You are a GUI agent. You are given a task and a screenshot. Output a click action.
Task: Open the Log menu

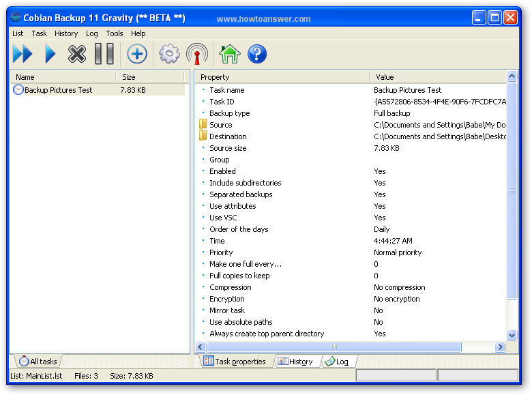click(91, 33)
